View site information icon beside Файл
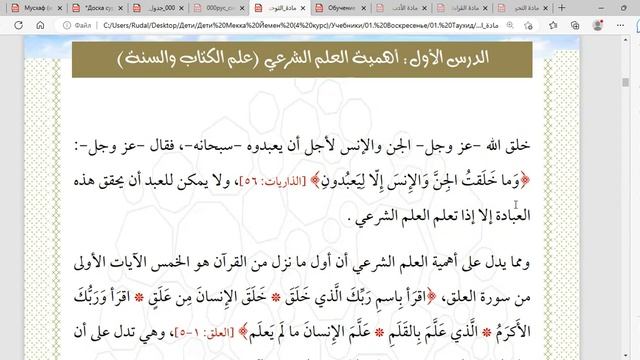This screenshot has height=360, width=640. click(67, 25)
